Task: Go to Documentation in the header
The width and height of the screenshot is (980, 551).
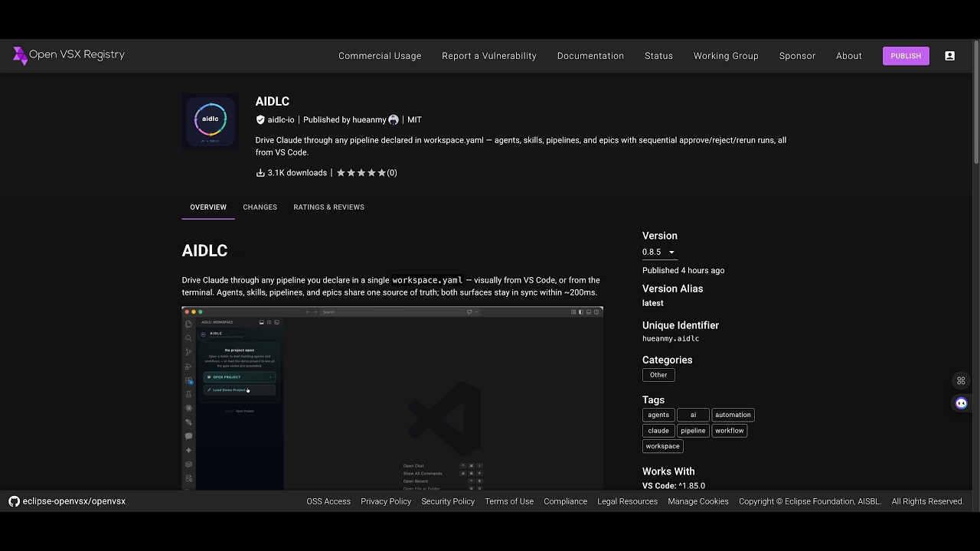Action: coord(590,56)
